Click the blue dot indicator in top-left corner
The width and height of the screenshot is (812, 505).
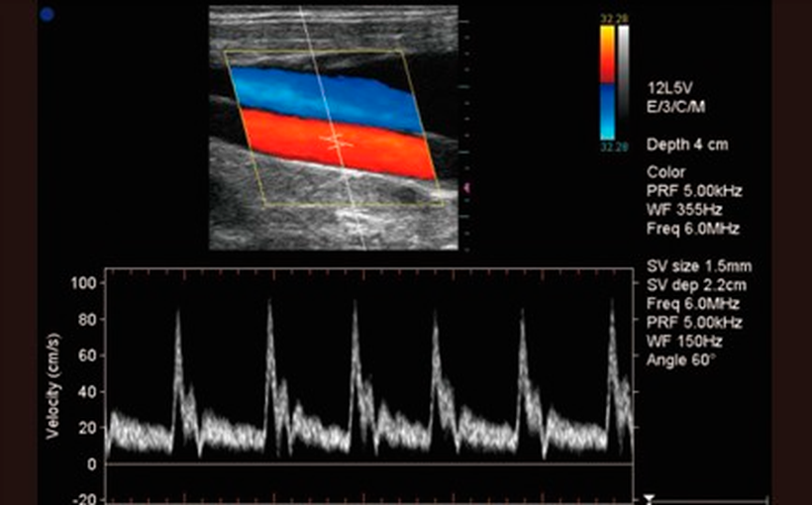[47, 14]
